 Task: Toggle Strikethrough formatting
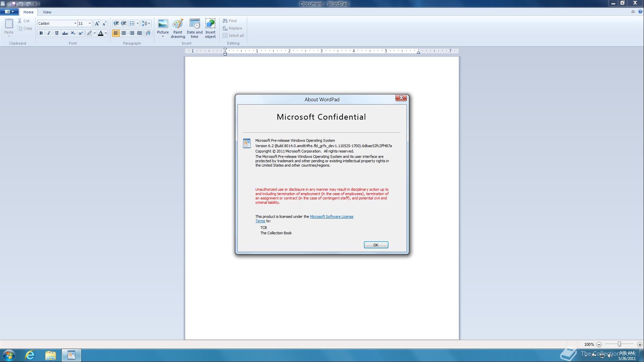(65, 33)
